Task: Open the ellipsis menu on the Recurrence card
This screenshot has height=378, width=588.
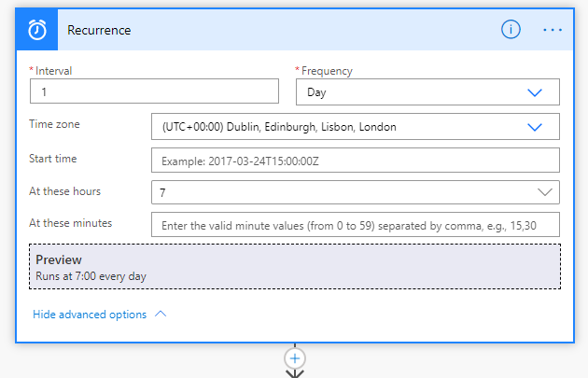Action: (553, 30)
